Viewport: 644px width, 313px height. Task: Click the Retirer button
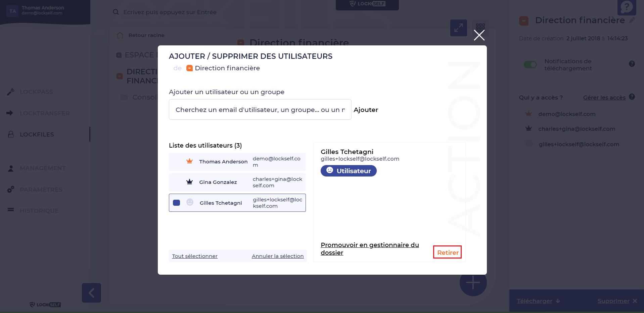pos(447,252)
